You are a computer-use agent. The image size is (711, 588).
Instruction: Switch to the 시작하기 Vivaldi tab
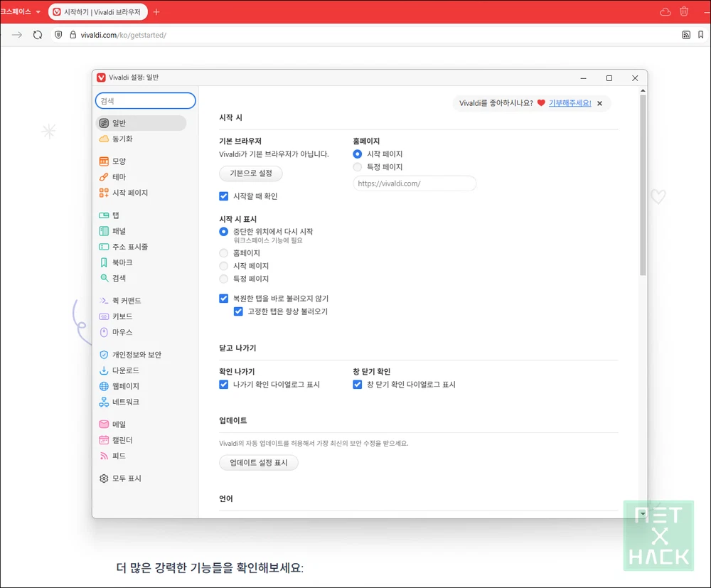98,12
